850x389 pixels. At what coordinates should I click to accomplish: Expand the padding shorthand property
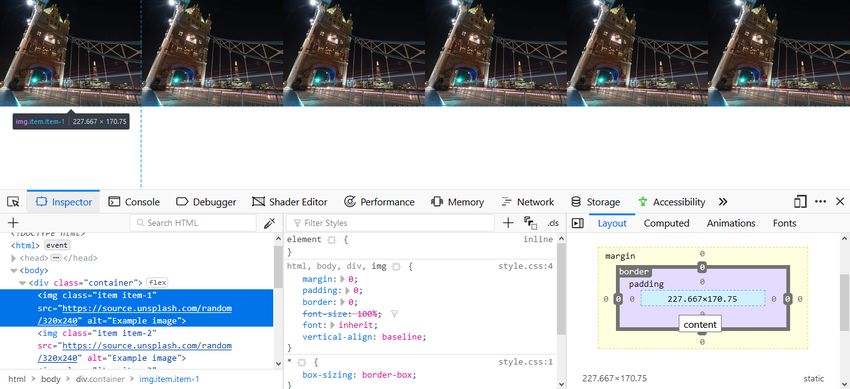coord(347,290)
